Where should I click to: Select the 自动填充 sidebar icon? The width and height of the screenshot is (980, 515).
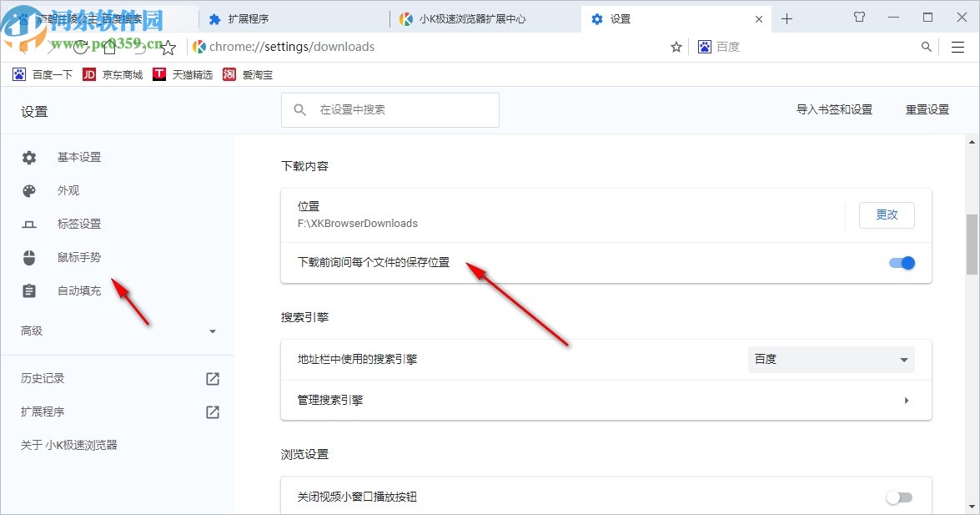coord(28,290)
